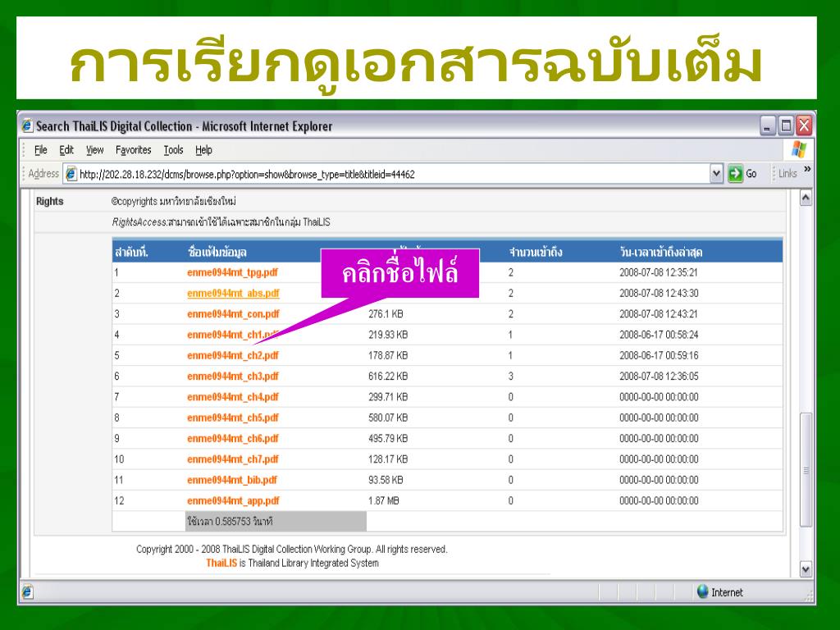Click the 1.87 MB size cell
Screen dimensions: 840x630
pyautogui.click(x=384, y=501)
